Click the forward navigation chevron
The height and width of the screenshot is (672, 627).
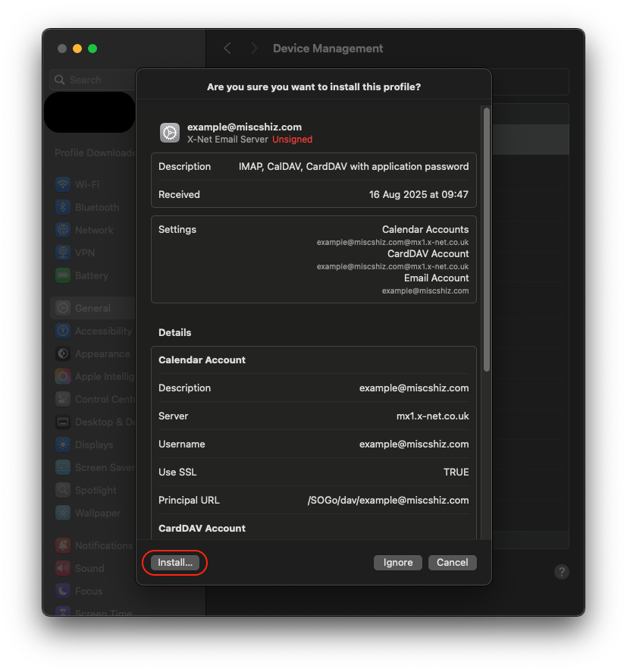pyautogui.click(x=254, y=48)
